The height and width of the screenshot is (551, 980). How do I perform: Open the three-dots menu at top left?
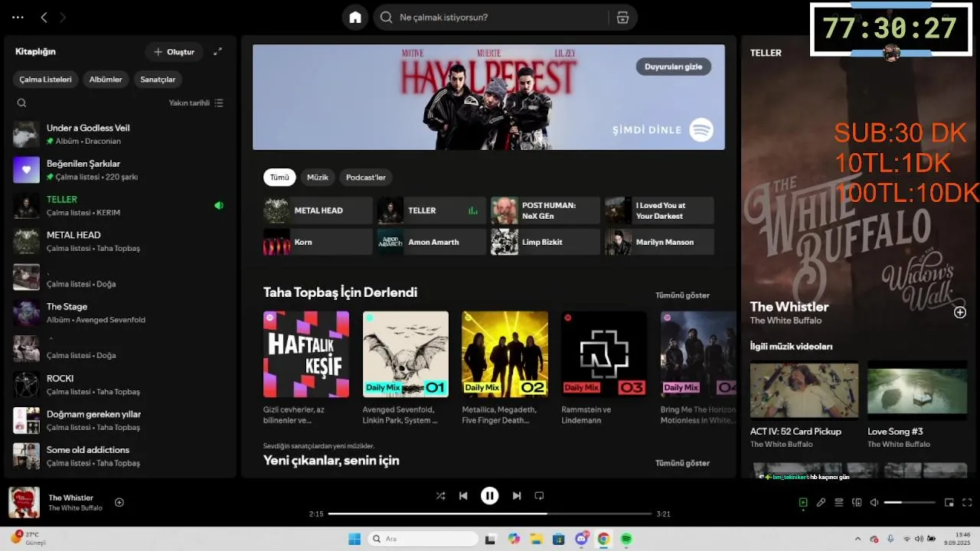(x=18, y=17)
